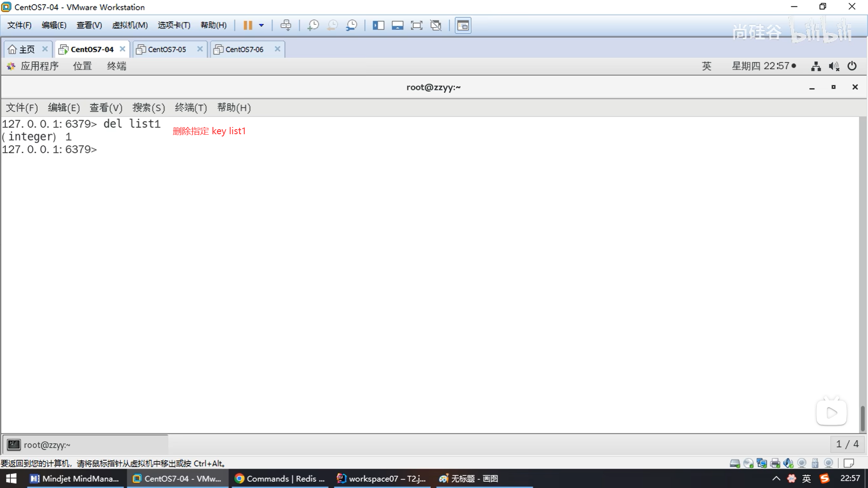Toggle the thumbnail bar view
Screen dimensions: 868x488
pos(397,25)
